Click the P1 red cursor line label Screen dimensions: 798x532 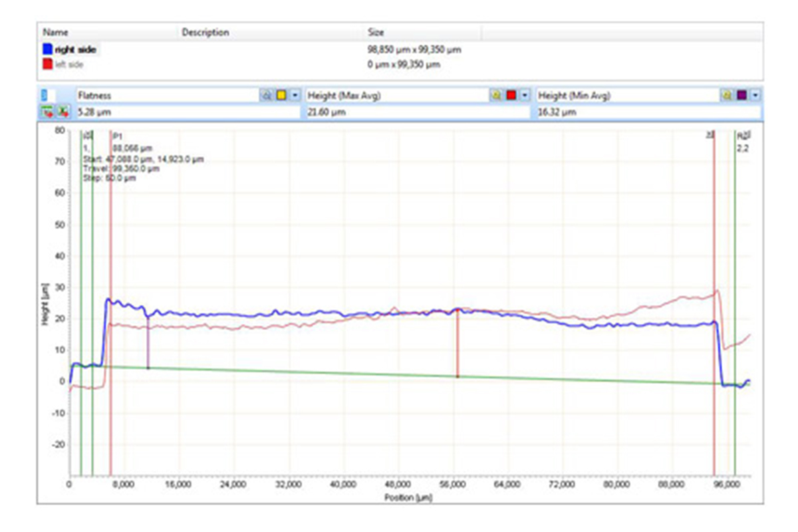point(118,136)
